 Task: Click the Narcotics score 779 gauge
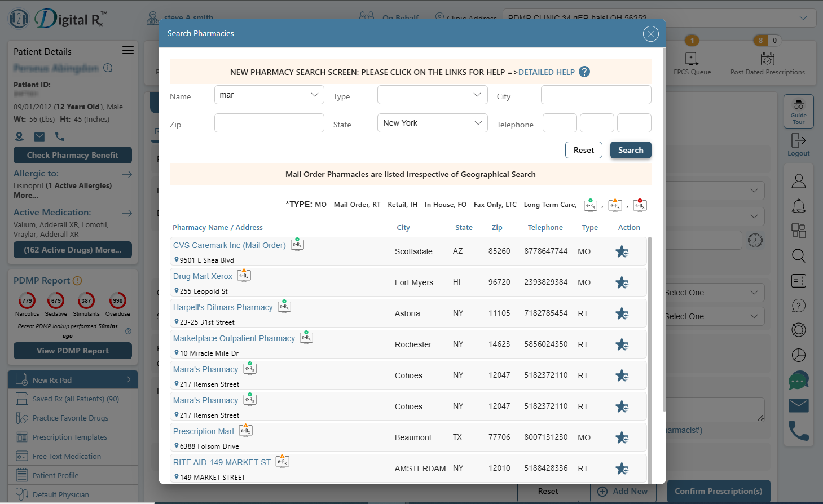[27, 300]
